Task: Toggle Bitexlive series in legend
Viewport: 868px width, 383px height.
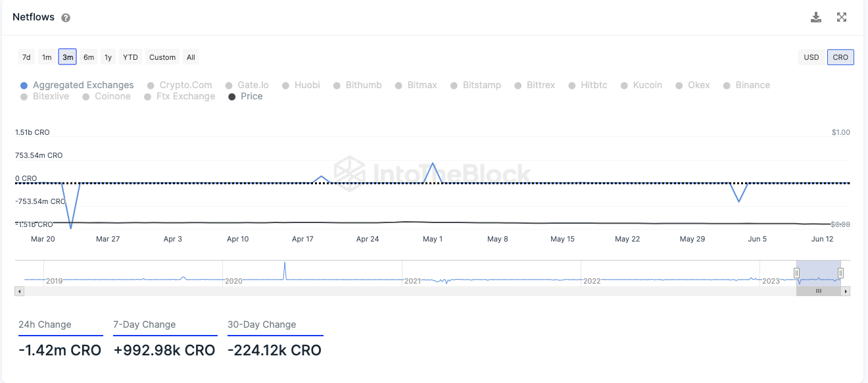Action: (x=45, y=96)
